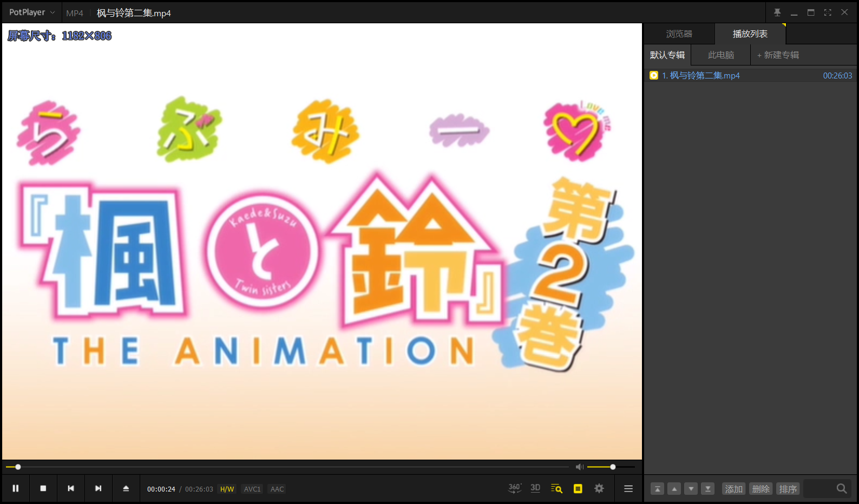Toggle always-on-top pin icon
The image size is (859, 504).
[777, 12]
